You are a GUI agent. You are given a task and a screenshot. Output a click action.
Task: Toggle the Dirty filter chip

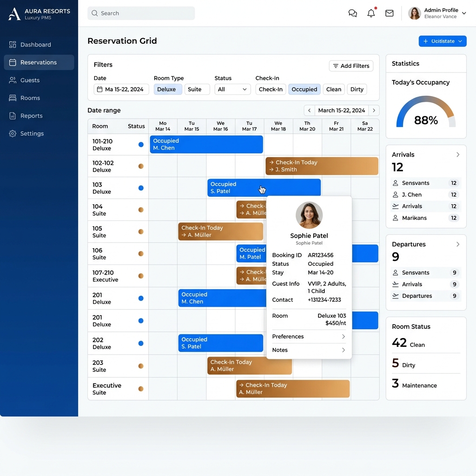[357, 89]
